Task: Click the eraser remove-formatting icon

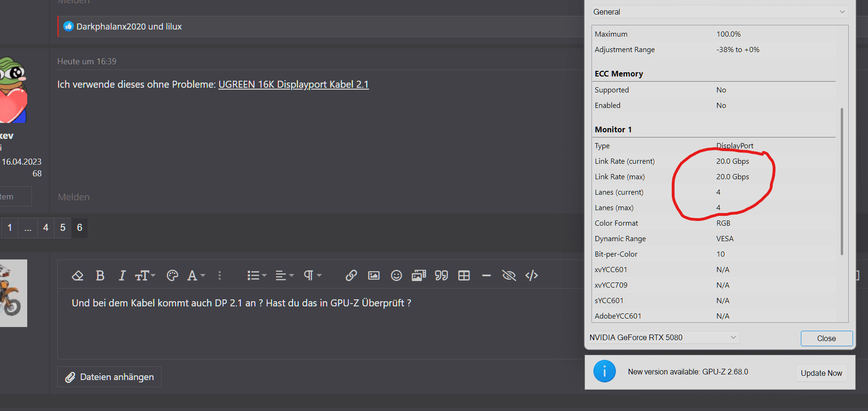Action: click(x=77, y=275)
